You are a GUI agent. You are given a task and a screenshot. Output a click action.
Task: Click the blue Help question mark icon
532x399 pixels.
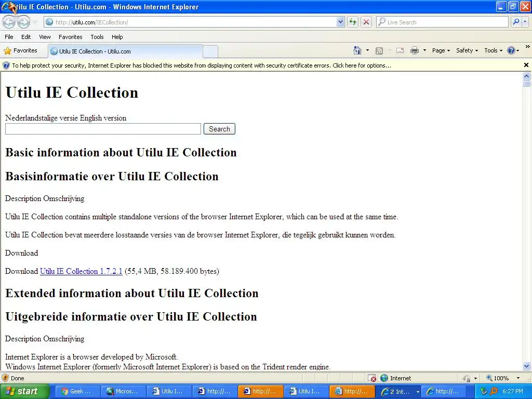[511, 50]
